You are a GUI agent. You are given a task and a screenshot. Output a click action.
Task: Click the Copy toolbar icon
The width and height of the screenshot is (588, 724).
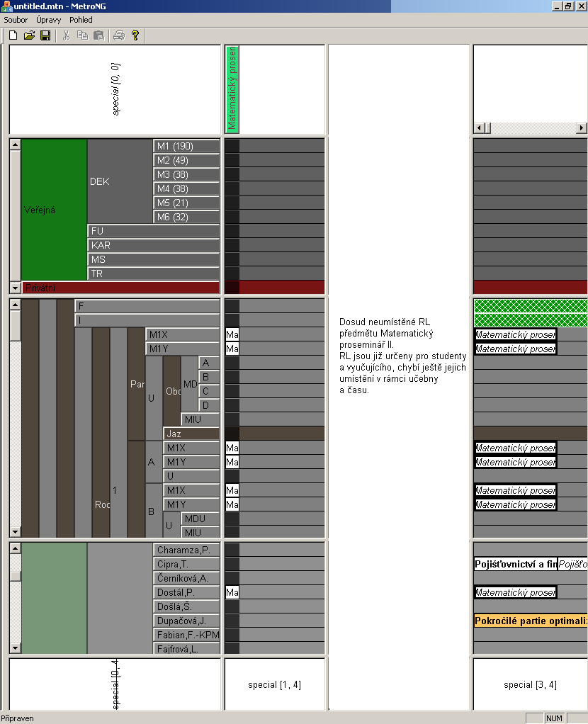(82, 35)
